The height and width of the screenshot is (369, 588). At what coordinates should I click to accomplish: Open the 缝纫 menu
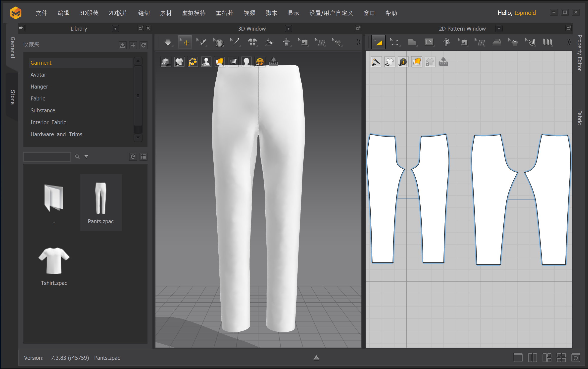pyautogui.click(x=144, y=13)
